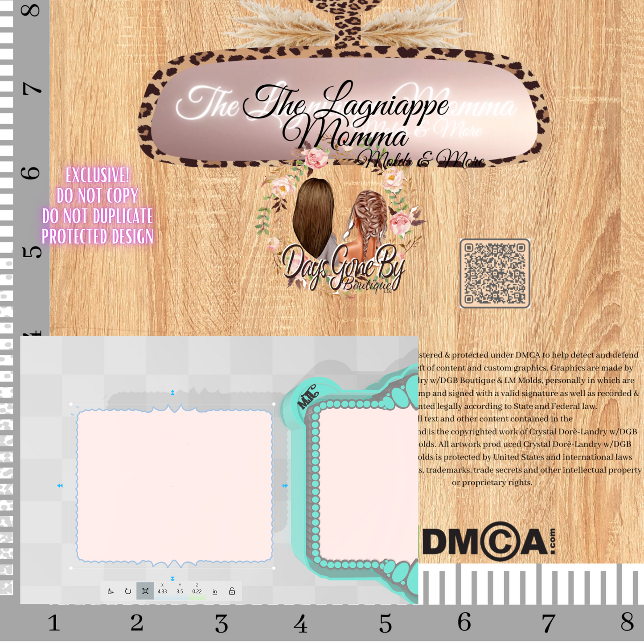Click the bottom-left corner resize handle
The image size is (644, 644).
(x=71, y=568)
